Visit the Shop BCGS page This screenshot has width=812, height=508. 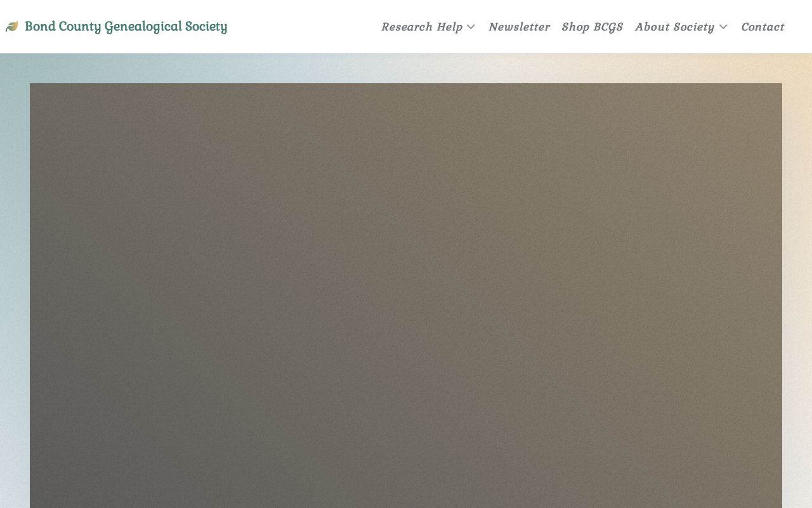pos(593,27)
